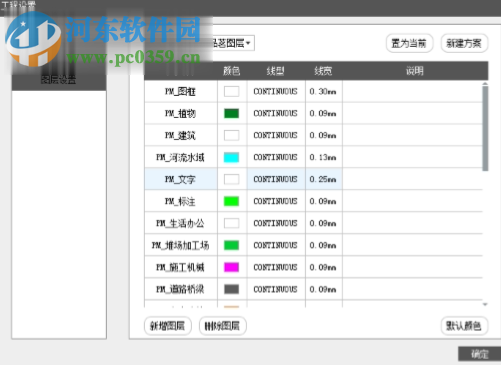Click the 说明 column header
Image resolution: width=501 pixels, height=365 pixels.
[415, 71]
